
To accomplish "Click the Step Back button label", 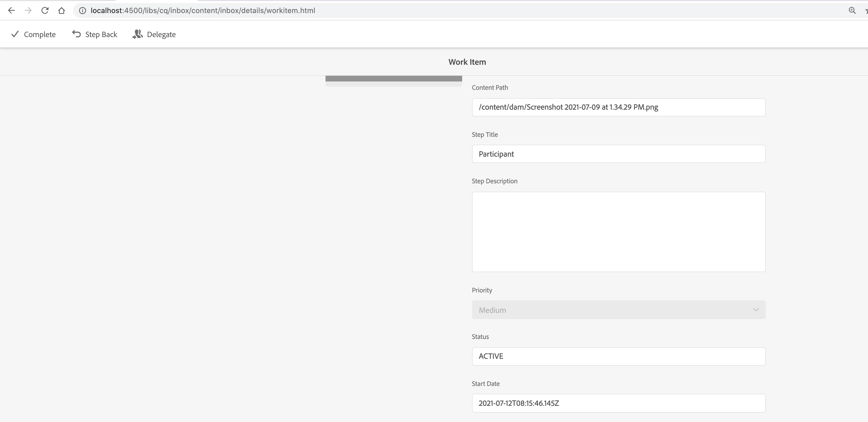I will coord(101,34).
